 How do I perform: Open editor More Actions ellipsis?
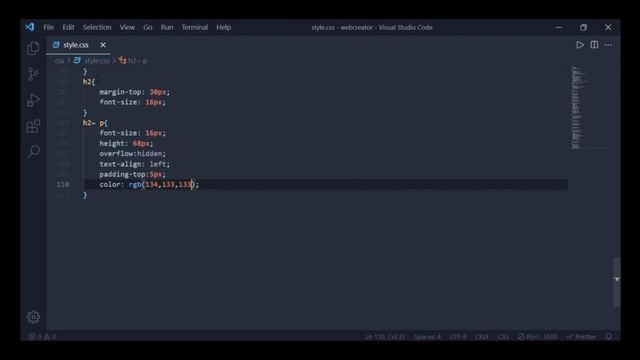(x=608, y=45)
